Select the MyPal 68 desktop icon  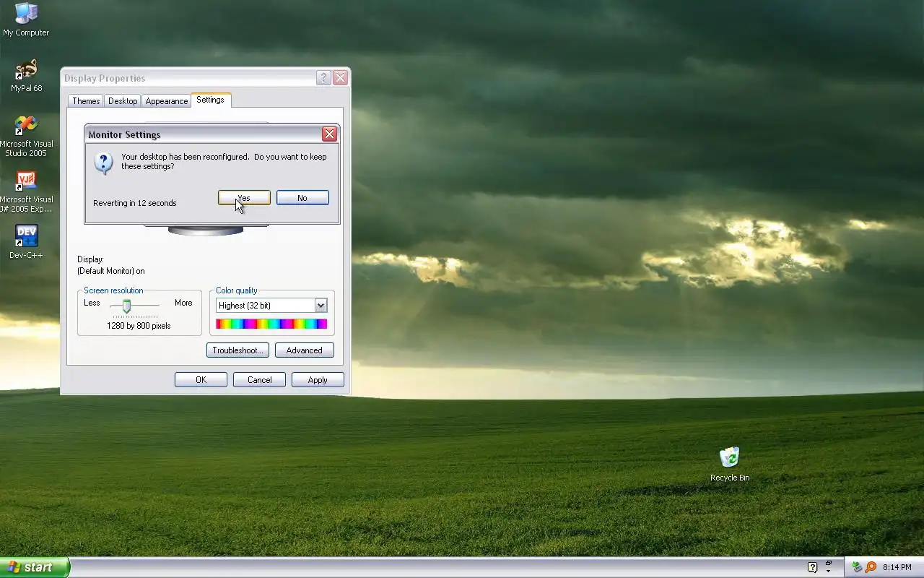point(26,76)
